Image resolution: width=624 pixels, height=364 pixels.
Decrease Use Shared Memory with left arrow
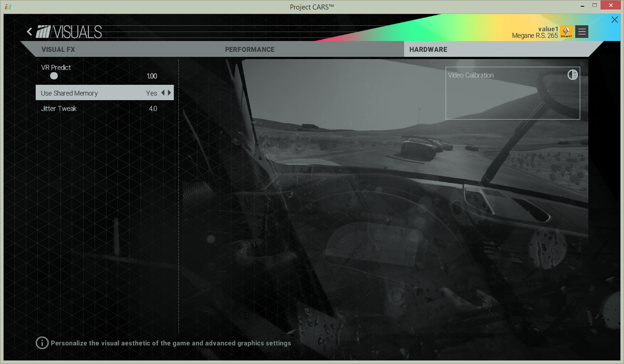163,93
